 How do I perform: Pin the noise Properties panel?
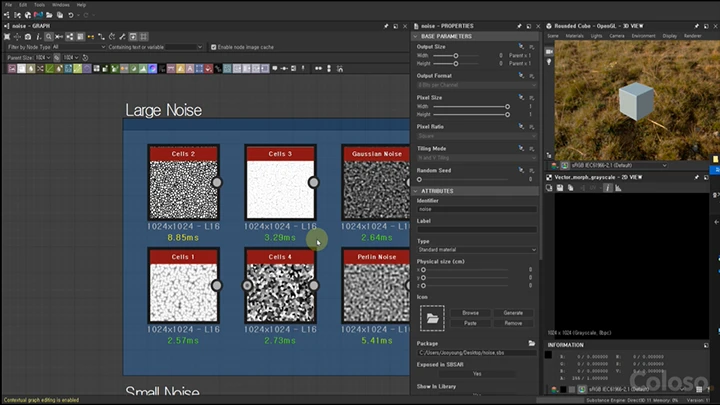[x=519, y=26]
